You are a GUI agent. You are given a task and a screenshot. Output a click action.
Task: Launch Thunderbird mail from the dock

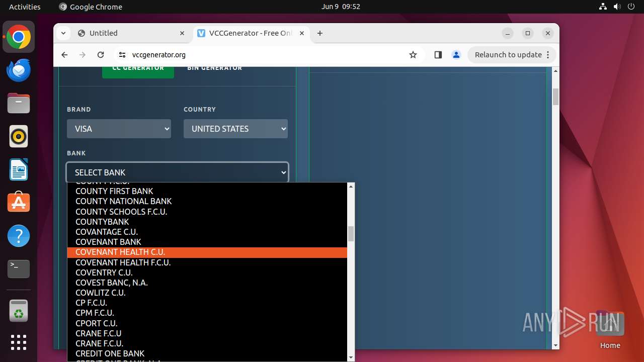coord(19,70)
